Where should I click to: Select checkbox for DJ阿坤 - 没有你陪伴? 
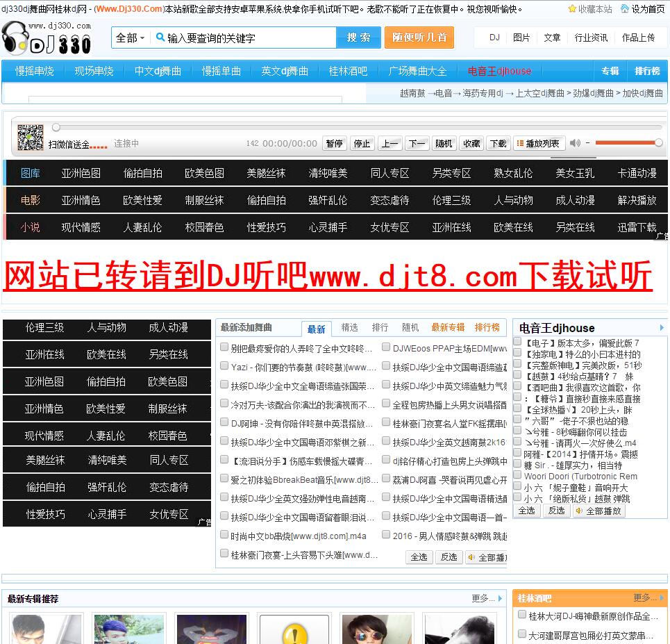[224, 422]
